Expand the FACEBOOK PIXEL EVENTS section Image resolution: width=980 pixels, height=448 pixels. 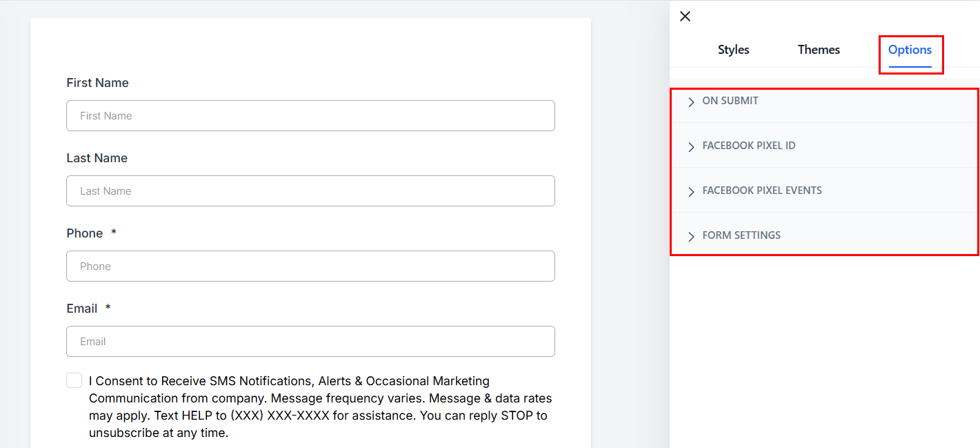coord(762,191)
